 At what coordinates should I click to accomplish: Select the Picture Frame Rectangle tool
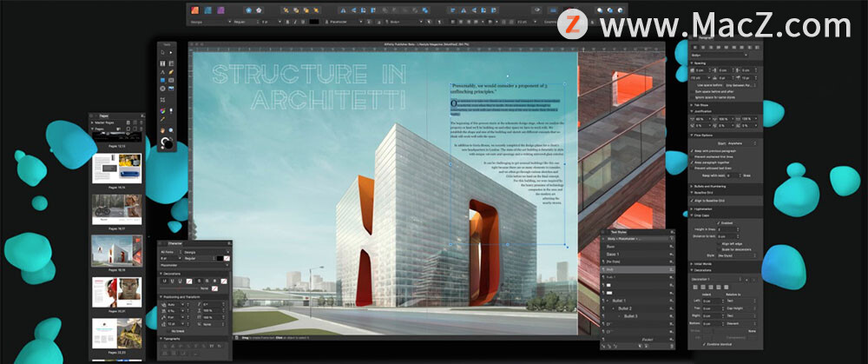click(172, 80)
